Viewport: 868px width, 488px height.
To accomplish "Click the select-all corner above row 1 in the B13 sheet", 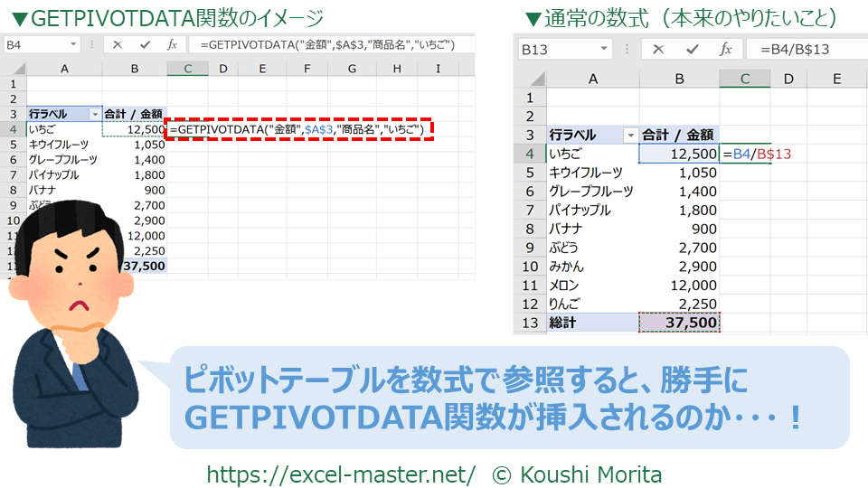I will (x=530, y=80).
